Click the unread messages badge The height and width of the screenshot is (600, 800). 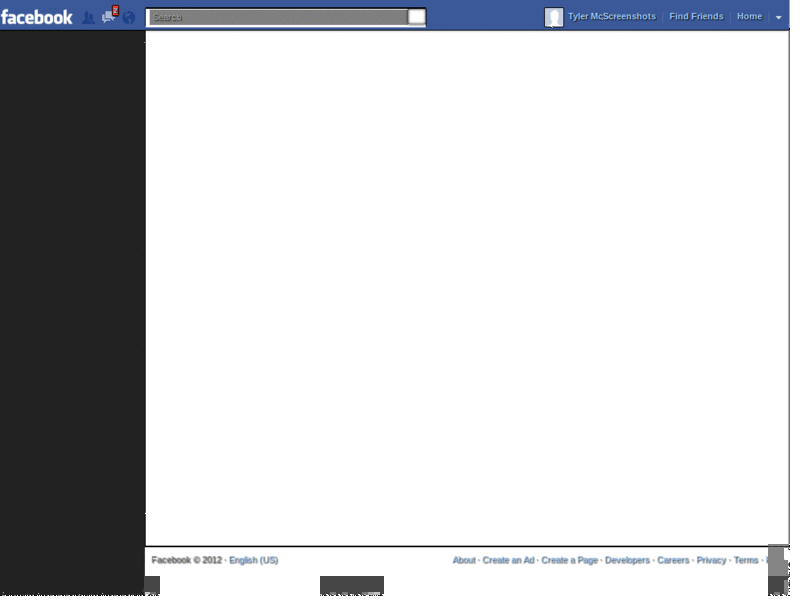point(115,11)
